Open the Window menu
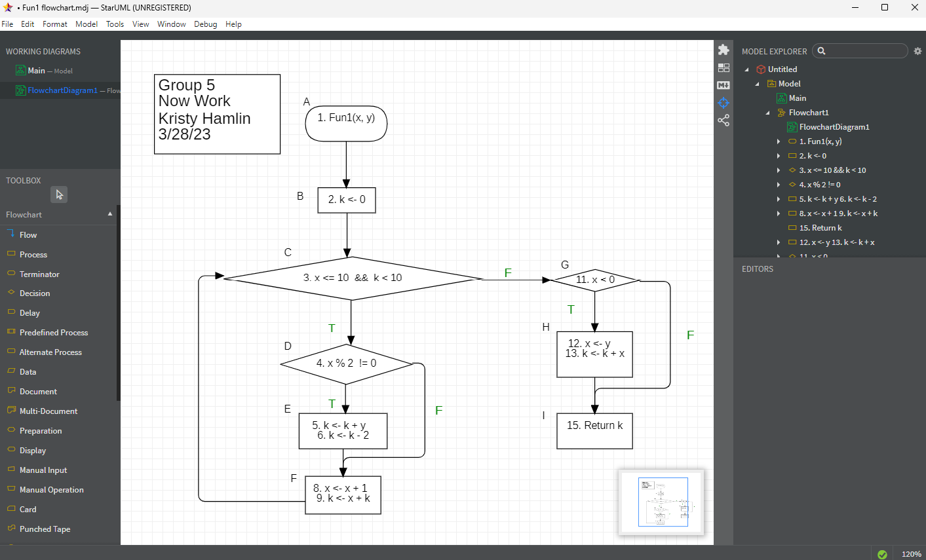 pos(171,24)
